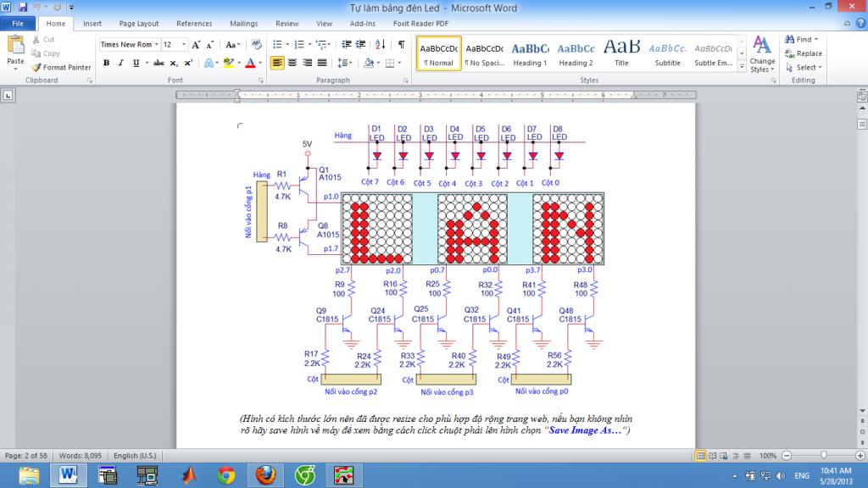This screenshot has height=488, width=868.
Task: Switch to Print Layout view
Action: coord(701,456)
